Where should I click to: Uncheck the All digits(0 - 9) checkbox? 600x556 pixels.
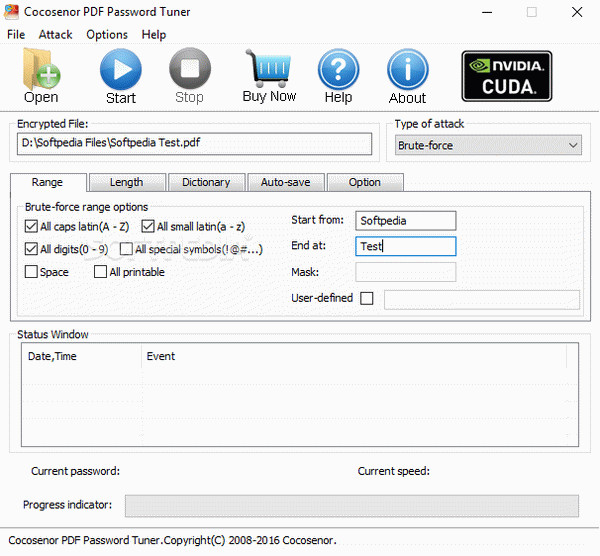31,249
